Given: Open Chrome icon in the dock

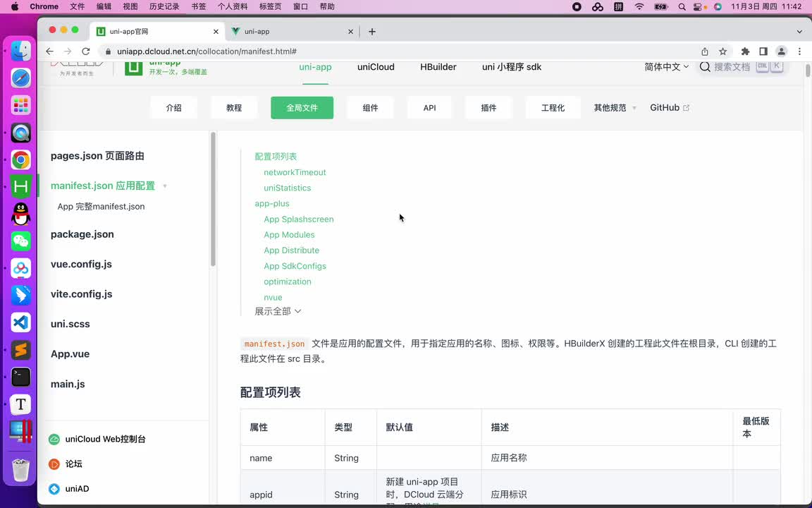Looking at the screenshot, I should pyautogui.click(x=20, y=159).
